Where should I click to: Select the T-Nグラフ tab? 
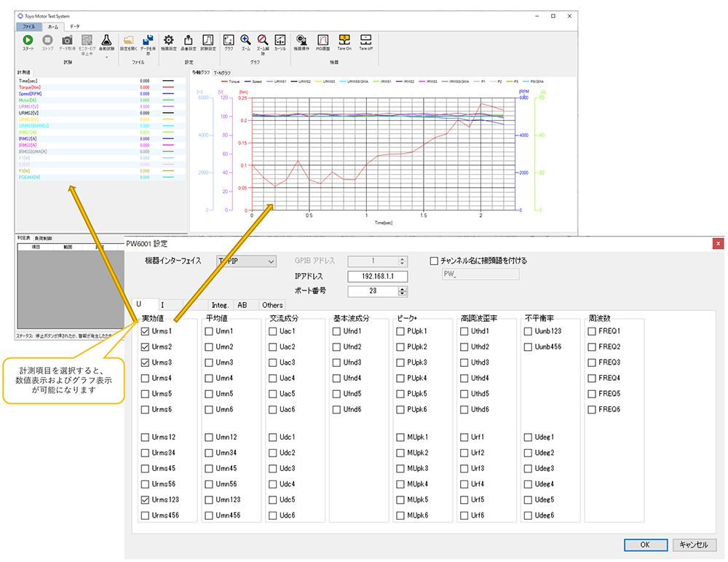coord(222,73)
